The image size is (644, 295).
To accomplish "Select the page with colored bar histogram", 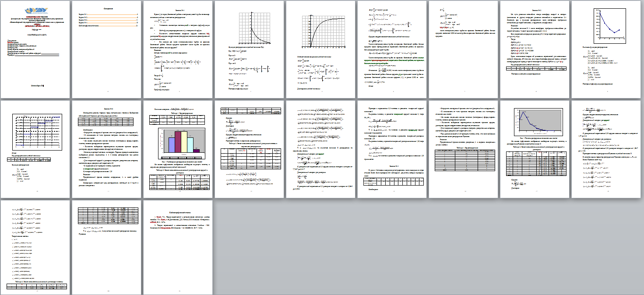I will 179,150.
